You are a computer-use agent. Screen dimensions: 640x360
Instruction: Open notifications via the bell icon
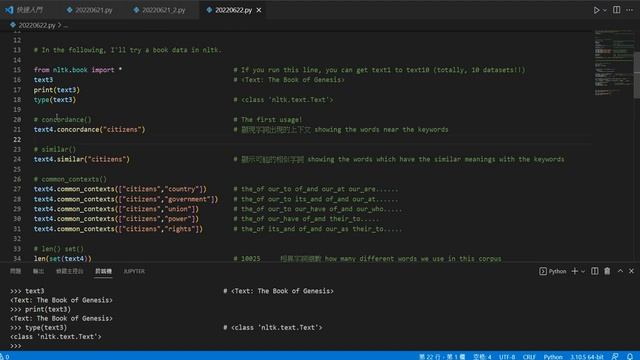point(630,356)
